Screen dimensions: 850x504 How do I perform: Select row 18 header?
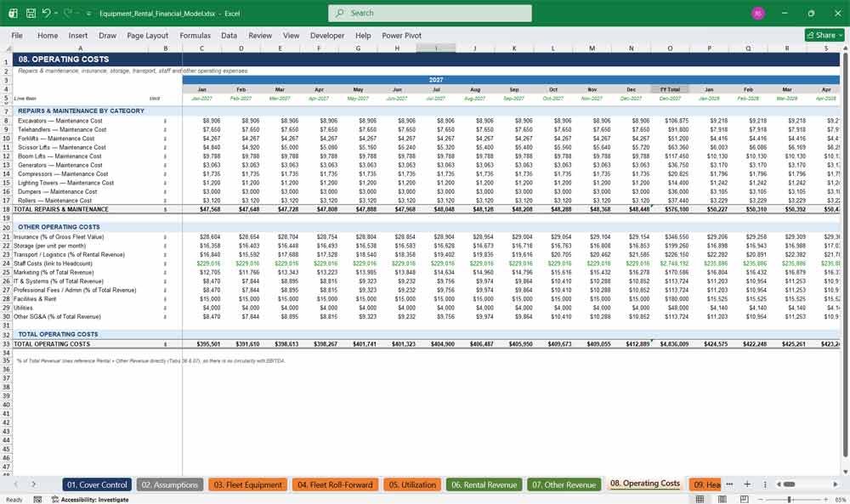coord(7,209)
